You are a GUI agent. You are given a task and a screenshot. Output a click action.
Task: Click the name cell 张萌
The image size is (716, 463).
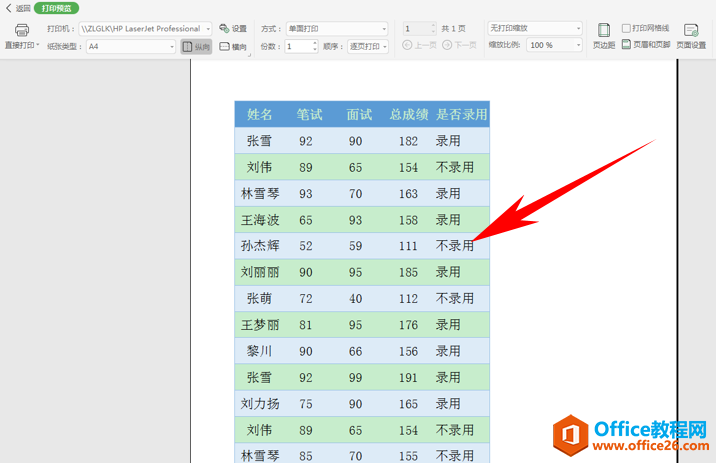259,298
